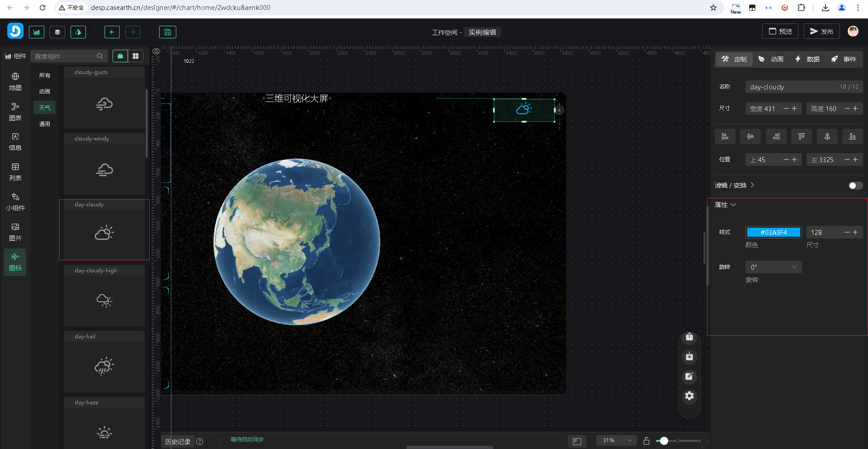Open the layers panel icon
The height and width of the screenshot is (449, 868).
tap(57, 32)
